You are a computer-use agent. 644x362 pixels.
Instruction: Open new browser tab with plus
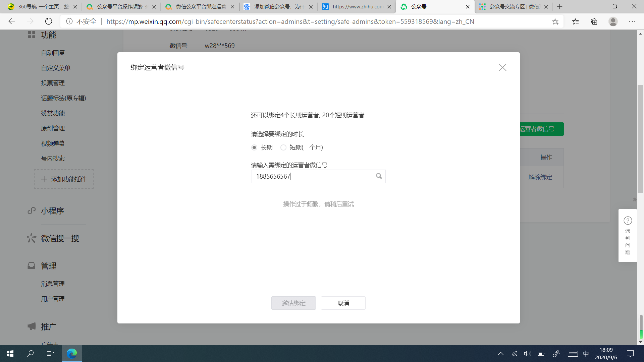[x=559, y=7]
